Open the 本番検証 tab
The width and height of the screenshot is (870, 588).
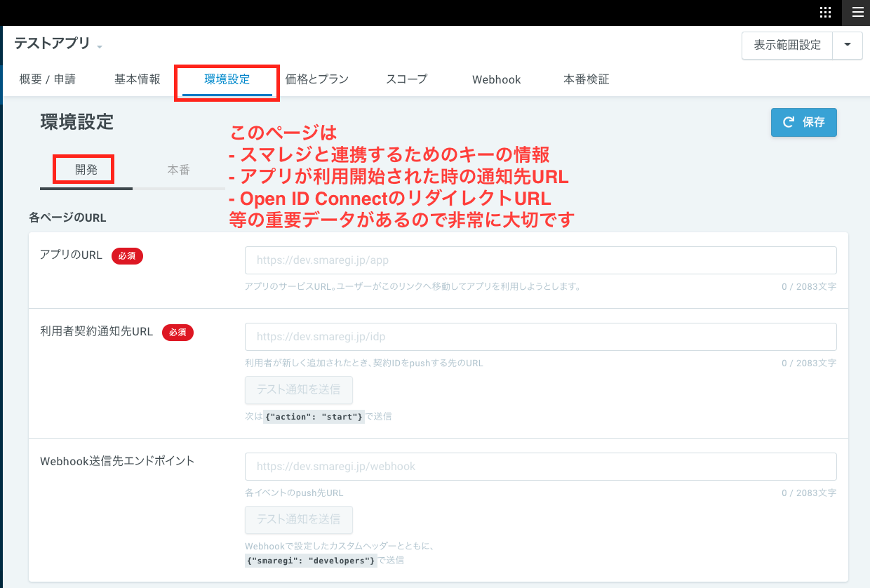586,79
